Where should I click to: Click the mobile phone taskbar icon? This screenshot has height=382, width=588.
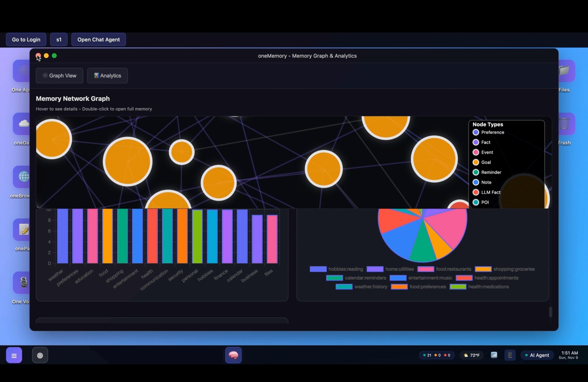[510, 355]
